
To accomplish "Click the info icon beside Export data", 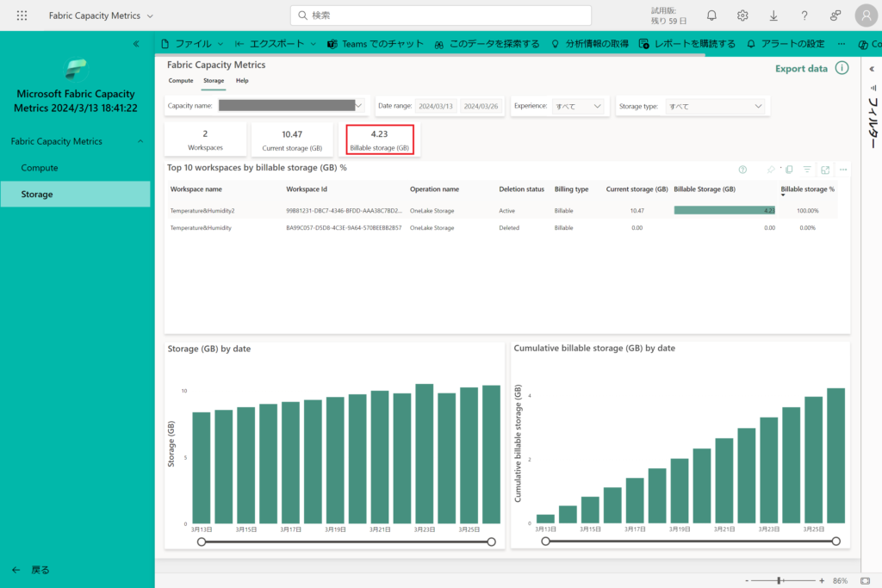I will (842, 69).
